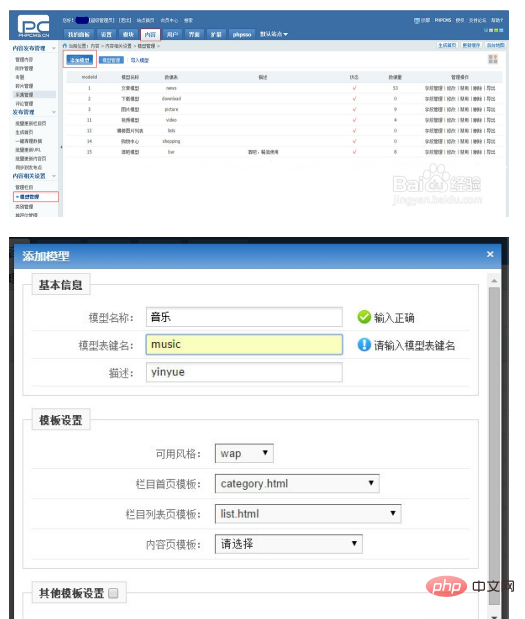Open the 默认站点 site dropdown
Image resolution: width=525 pixels, height=619 pixels.
(274, 34)
